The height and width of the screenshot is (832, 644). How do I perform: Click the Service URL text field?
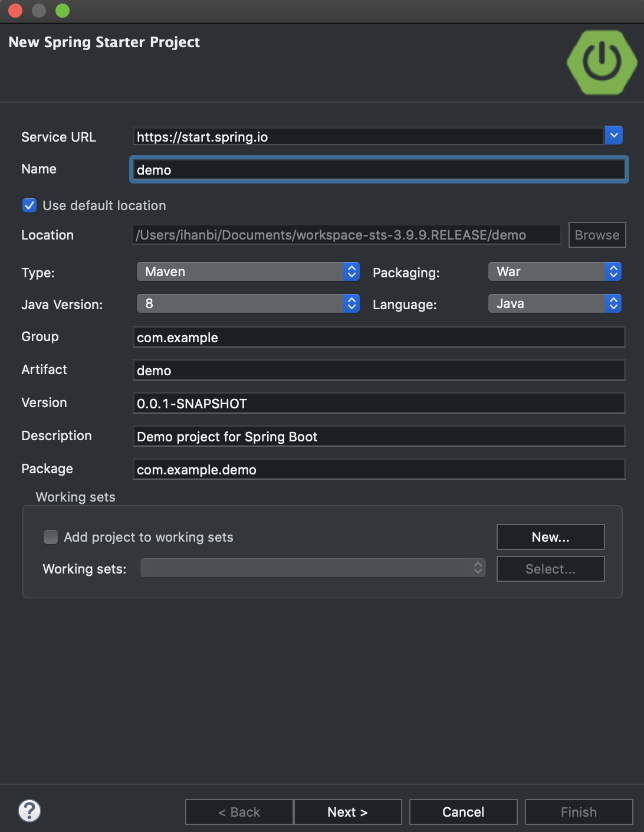[369, 136]
